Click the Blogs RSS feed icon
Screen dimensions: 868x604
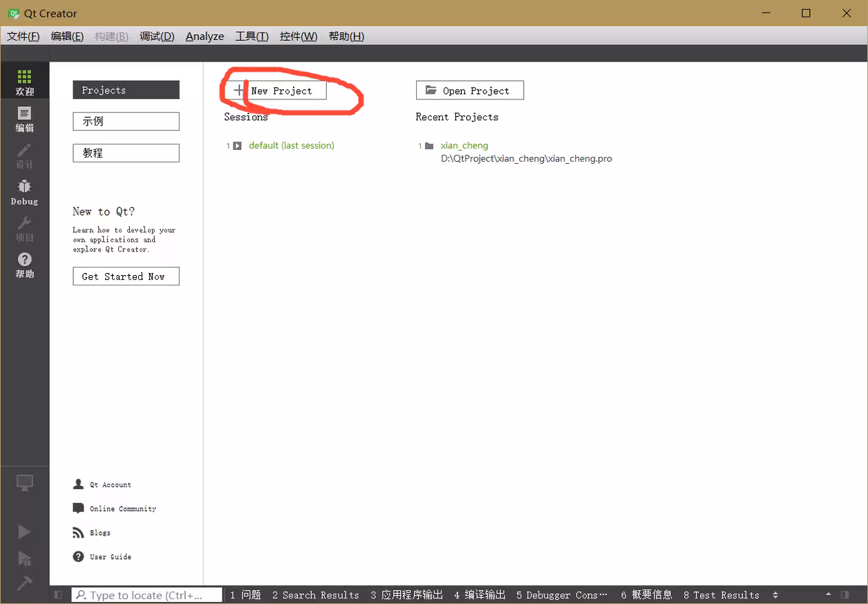coord(78,533)
